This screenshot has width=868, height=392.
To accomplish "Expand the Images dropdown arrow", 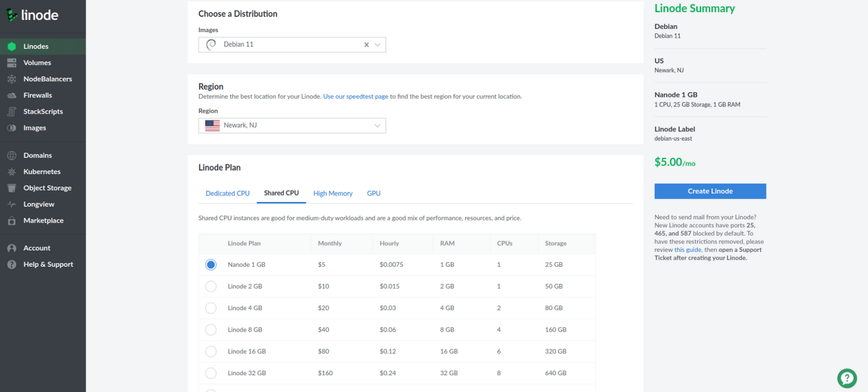I will tap(378, 45).
